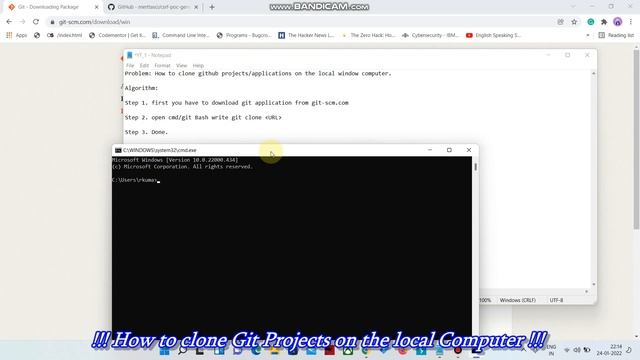Go back in Chrome

tap(9, 22)
